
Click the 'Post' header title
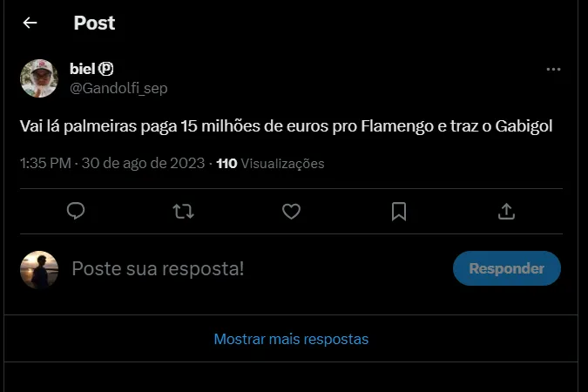tap(94, 24)
